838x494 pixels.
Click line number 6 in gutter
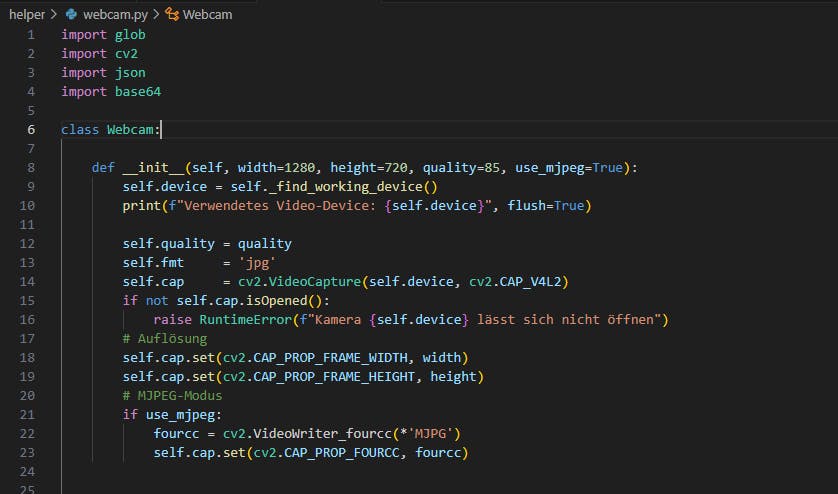click(x=31, y=130)
